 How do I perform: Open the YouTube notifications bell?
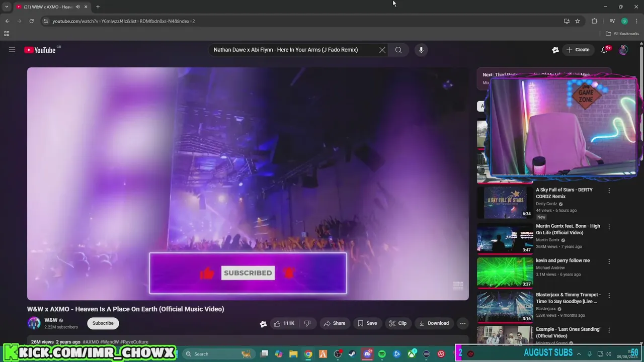click(x=604, y=50)
